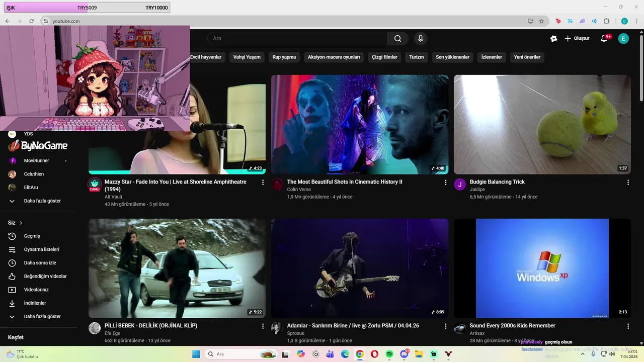Open the YouTube account avatar menu
The image size is (644, 362).
click(623, 39)
